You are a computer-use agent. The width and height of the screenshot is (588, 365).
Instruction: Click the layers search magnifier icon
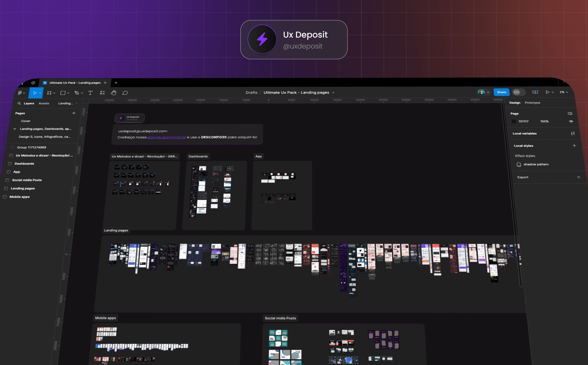click(19, 103)
